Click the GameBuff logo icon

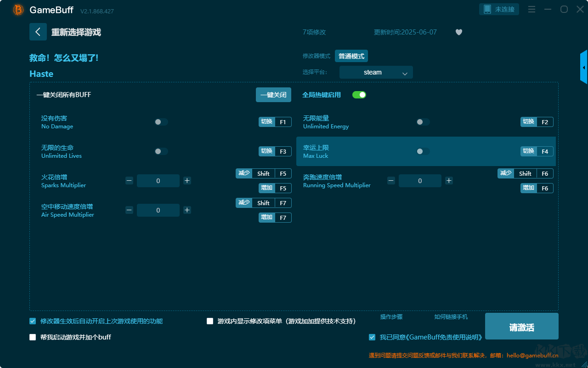coord(18,10)
